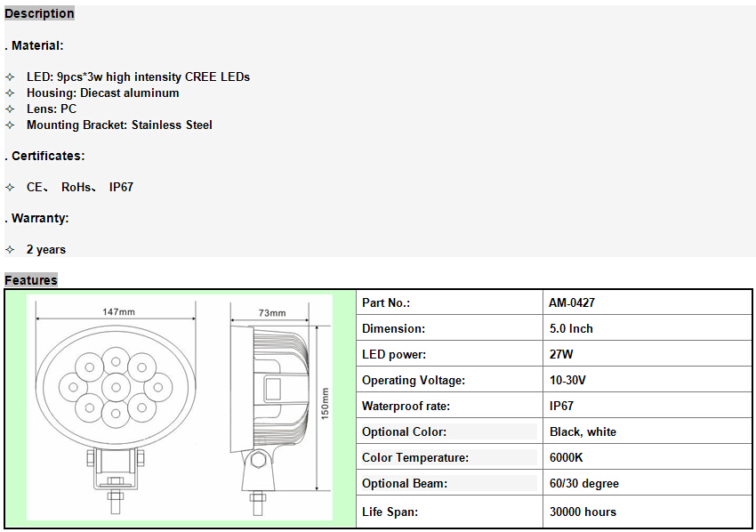Click the RoHs certificate text
This screenshot has width=756, height=532.
point(77,187)
